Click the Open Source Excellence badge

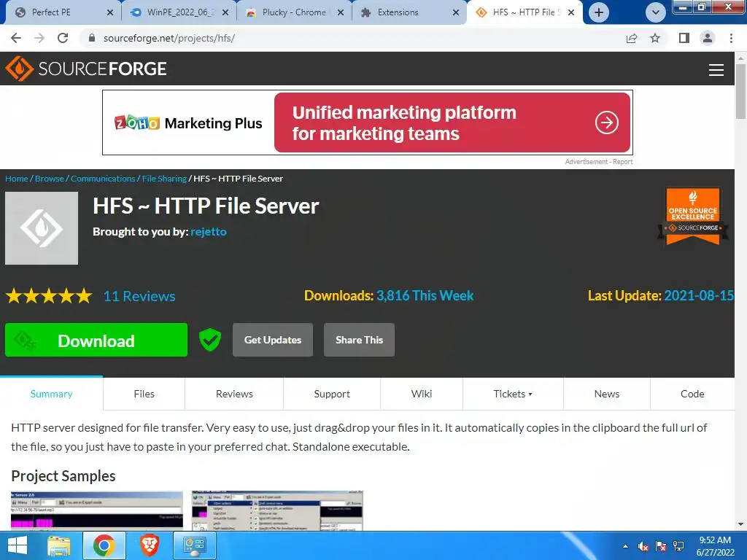coord(693,216)
